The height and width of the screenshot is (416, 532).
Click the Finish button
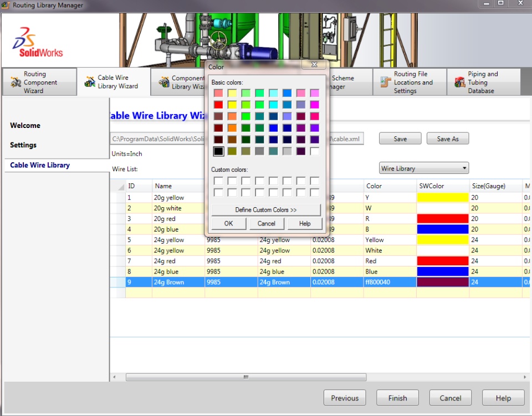pyautogui.click(x=398, y=398)
